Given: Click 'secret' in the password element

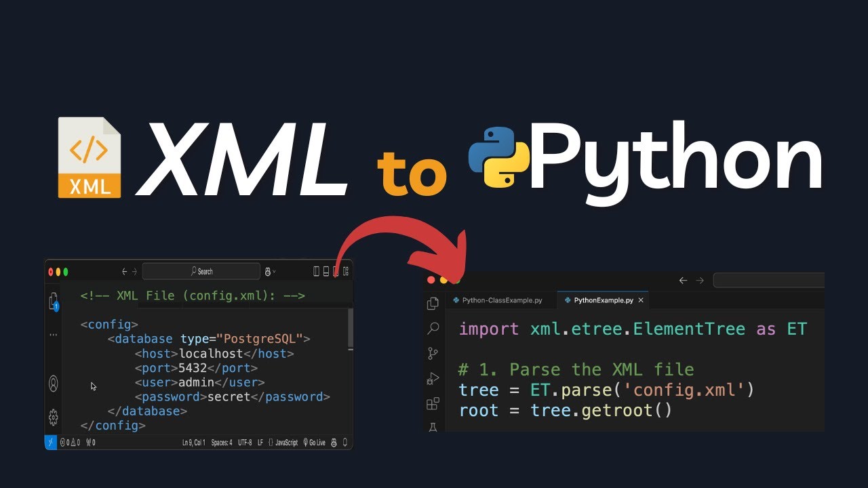Looking at the screenshot, I should (229, 396).
